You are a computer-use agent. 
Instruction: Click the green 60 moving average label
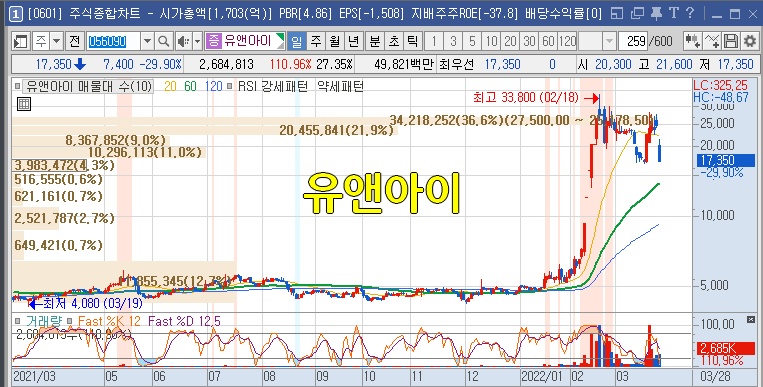(190, 87)
